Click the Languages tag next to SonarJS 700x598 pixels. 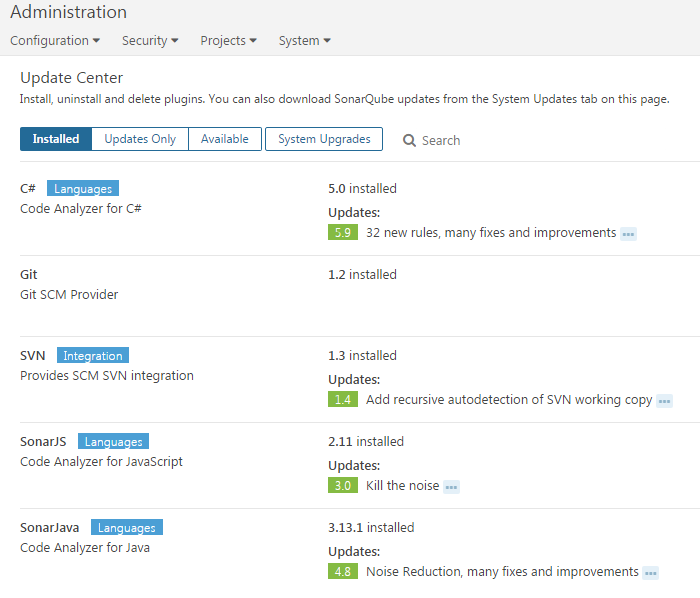(113, 441)
